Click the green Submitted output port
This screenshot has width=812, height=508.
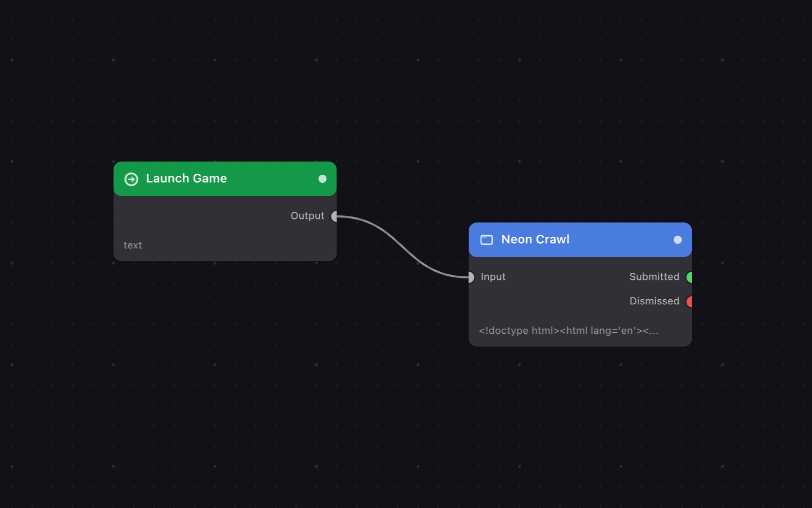689,277
